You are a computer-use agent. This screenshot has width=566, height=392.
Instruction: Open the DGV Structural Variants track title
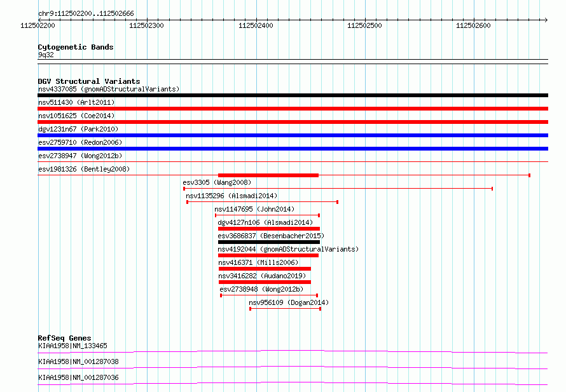click(x=89, y=81)
